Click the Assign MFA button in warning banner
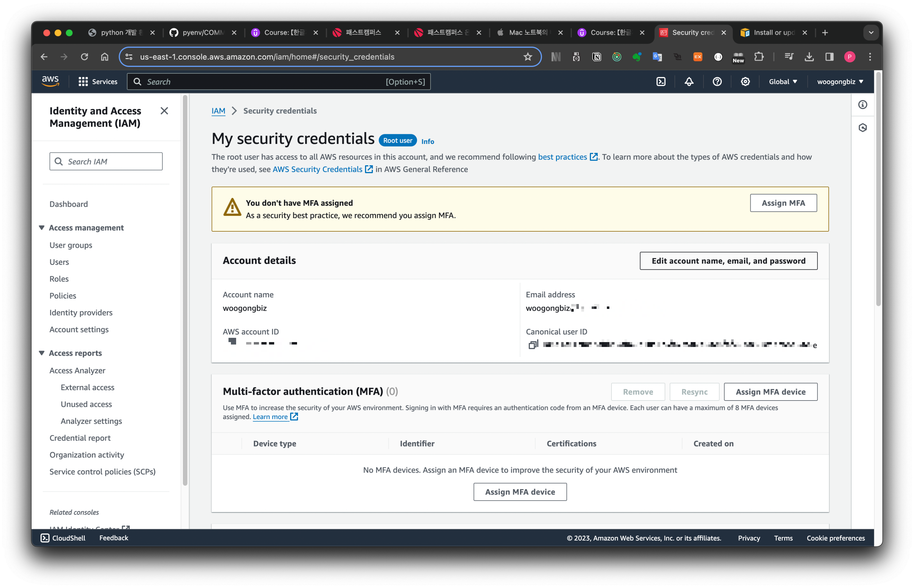 (783, 203)
